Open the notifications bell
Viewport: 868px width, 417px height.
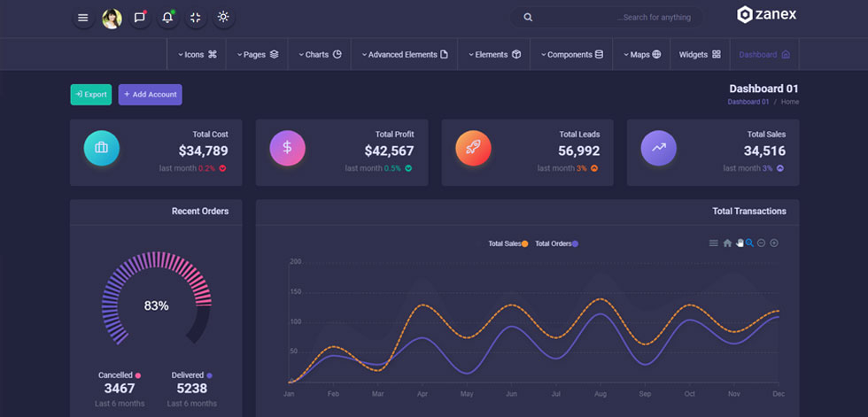(167, 18)
